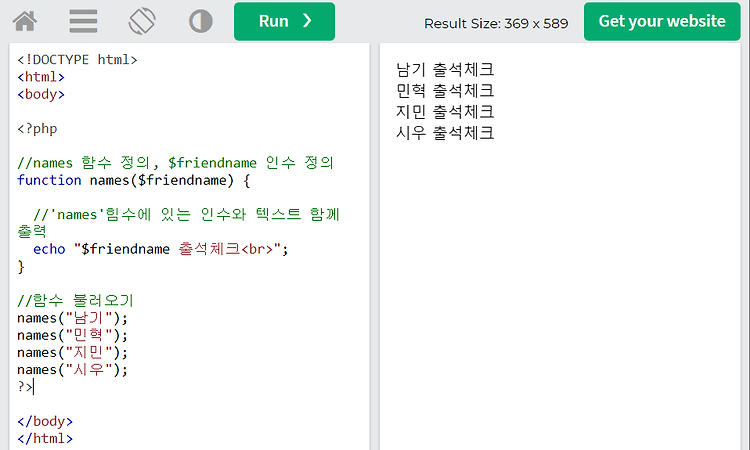Screen dimensions: 750x450
Task: Place cursor on the <!DOCTYPE html> line
Action: (x=77, y=60)
